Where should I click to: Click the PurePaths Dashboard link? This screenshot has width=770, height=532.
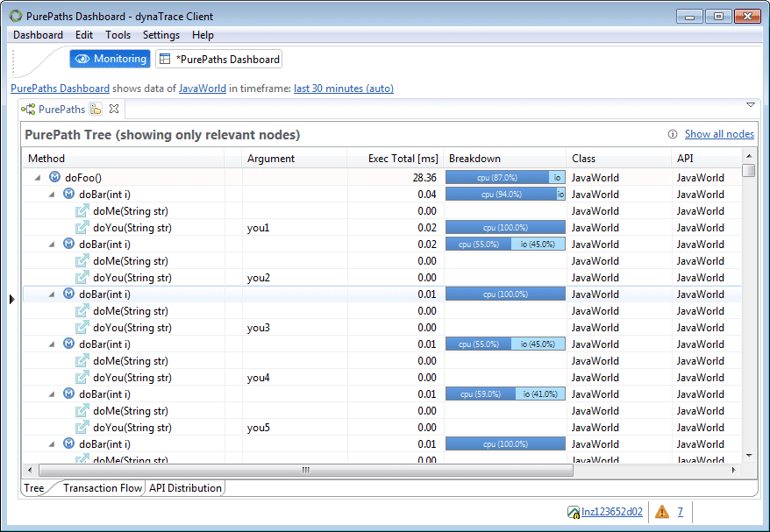60,89
